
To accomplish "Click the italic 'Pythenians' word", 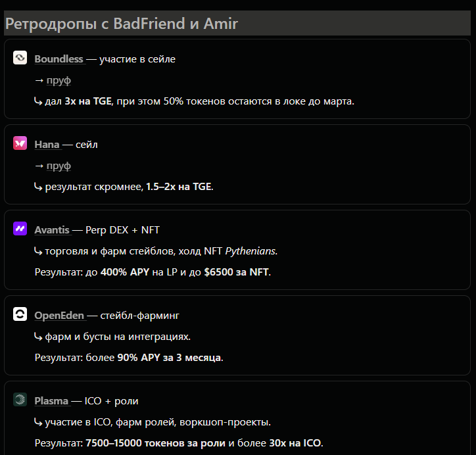I will (x=250, y=251).
